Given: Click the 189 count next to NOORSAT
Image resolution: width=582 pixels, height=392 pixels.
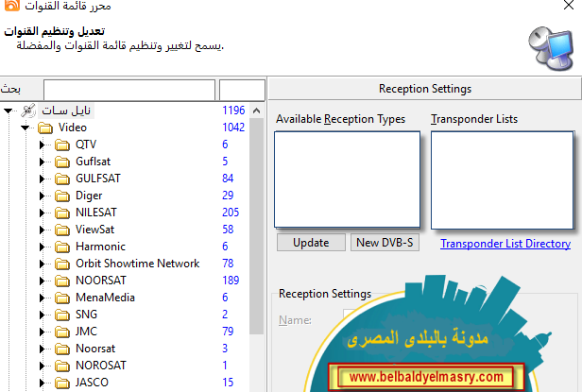Looking at the screenshot, I should tap(231, 281).
